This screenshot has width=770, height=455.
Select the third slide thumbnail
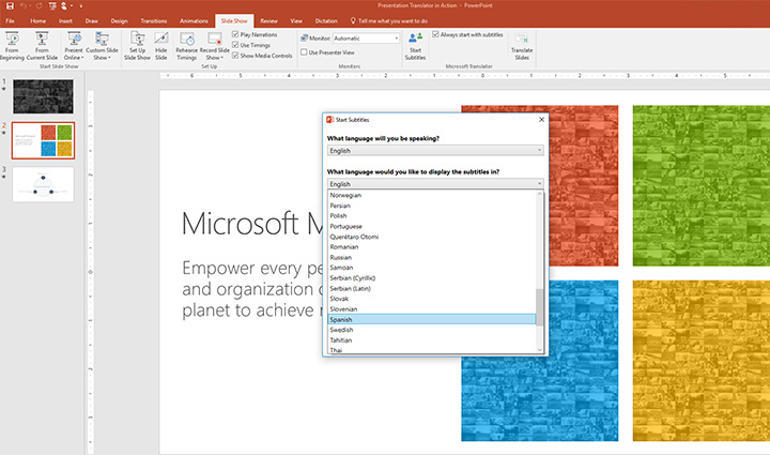tap(42, 185)
